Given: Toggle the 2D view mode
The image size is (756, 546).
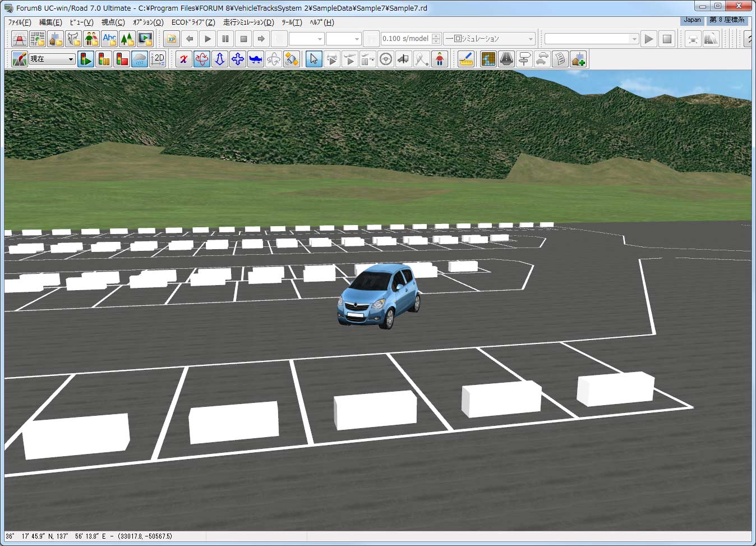Looking at the screenshot, I should click(x=158, y=59).
